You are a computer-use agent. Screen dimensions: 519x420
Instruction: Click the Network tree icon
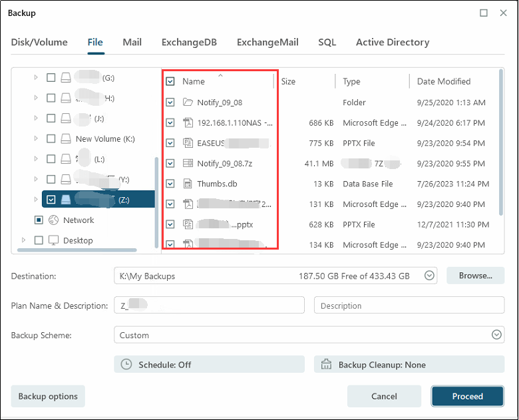click(52, 220)
